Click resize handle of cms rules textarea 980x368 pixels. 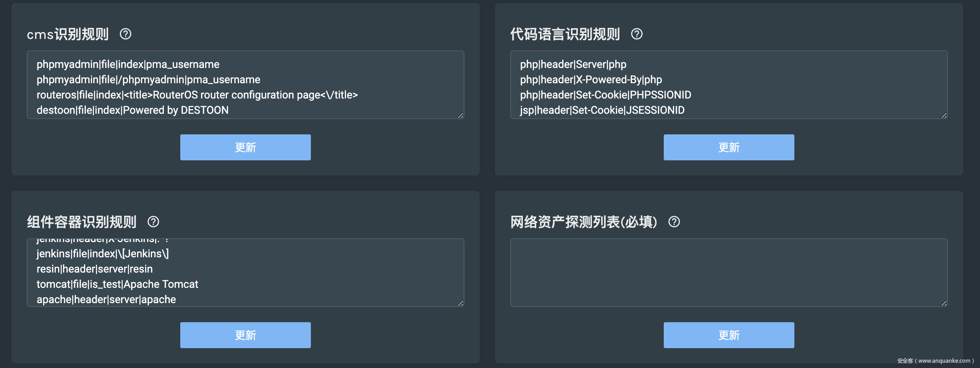click(x=460, y=115)
